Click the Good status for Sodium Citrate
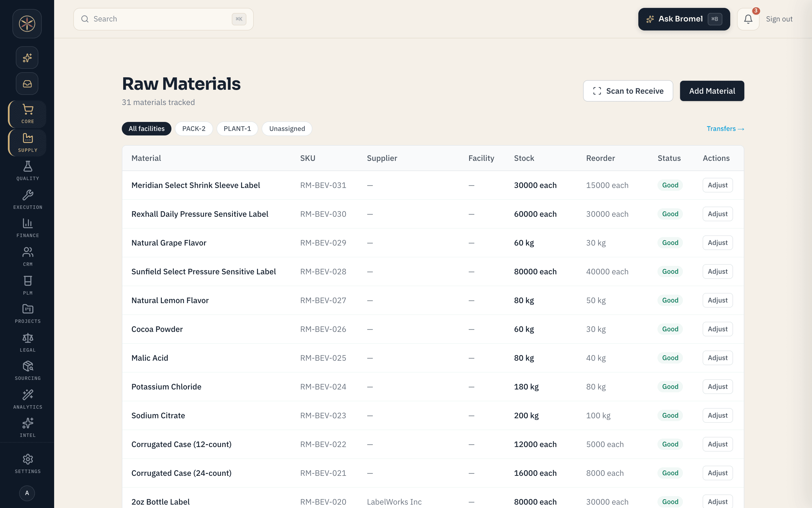 click(x=670, y=416)
